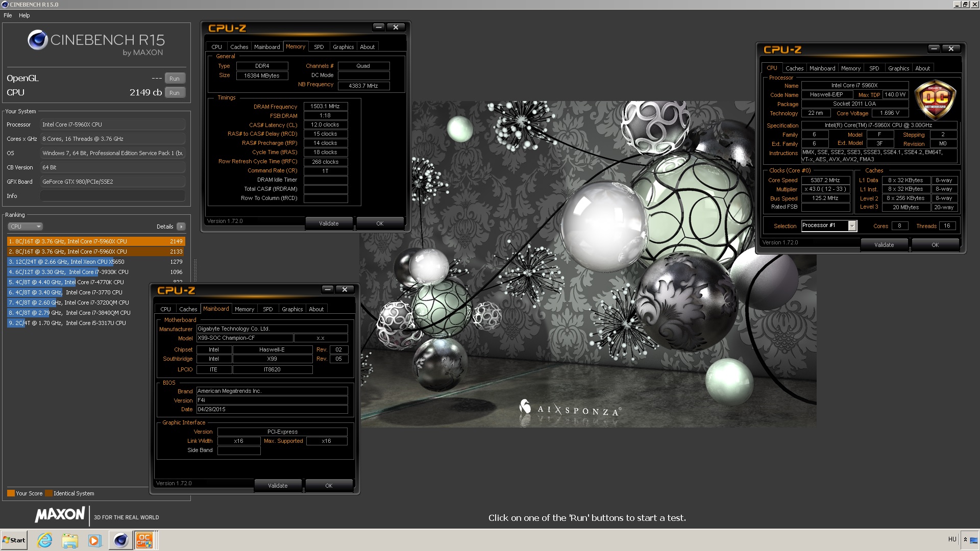The width and height of the screenshot is (980, 551).
Task: Open the File menu
Action: point(8,15)
